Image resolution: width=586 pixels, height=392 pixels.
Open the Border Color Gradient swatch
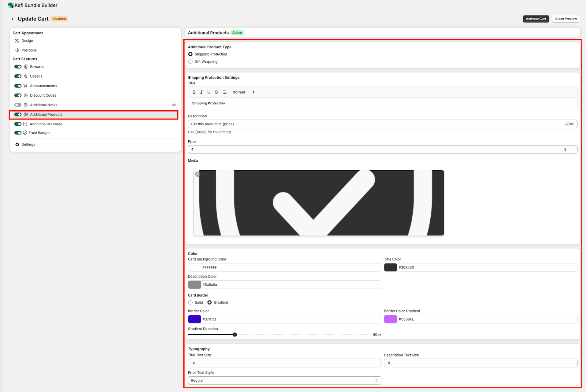(390, 319)
